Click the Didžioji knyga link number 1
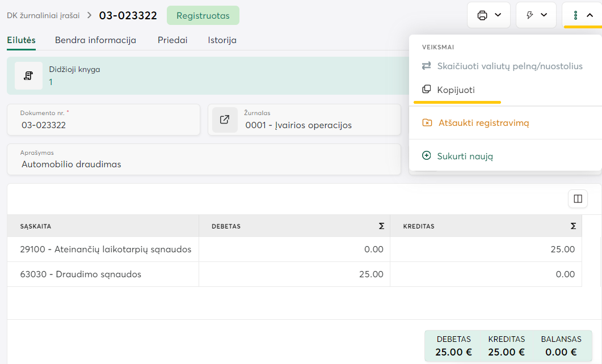The height and width of the screenshot is (364, 602). pyautogui.click(x=50, y=82)
